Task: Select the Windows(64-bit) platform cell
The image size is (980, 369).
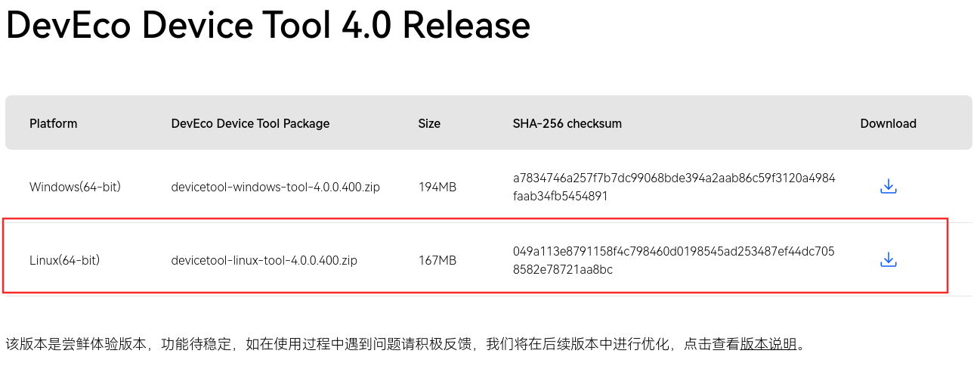Action: 75,187
